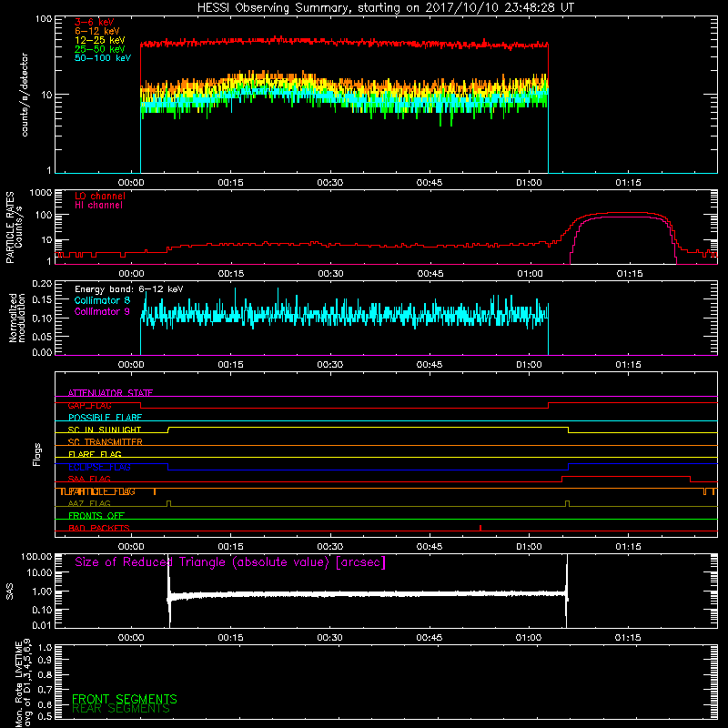Viewport: 728px width, 728px height.
Task: Click the FLARE_FLAG label
Action: (x=95, y=454)
